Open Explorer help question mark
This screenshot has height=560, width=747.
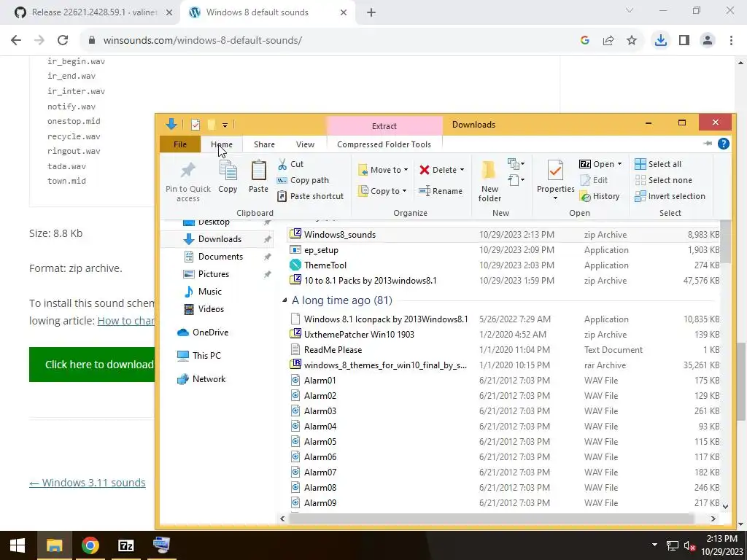723,144
